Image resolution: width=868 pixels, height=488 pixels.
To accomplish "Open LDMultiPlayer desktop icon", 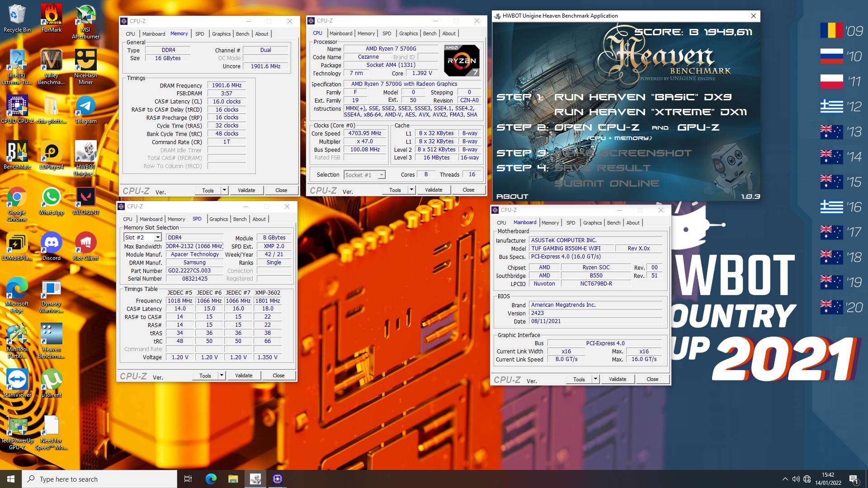I will [17, 246].
